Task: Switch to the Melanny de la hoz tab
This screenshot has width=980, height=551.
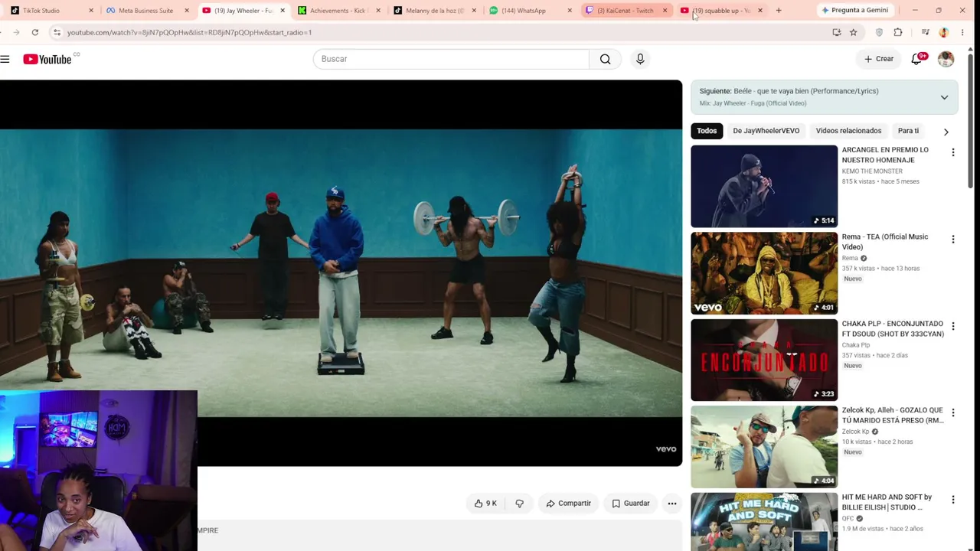Action: click(x=433, y=11)
